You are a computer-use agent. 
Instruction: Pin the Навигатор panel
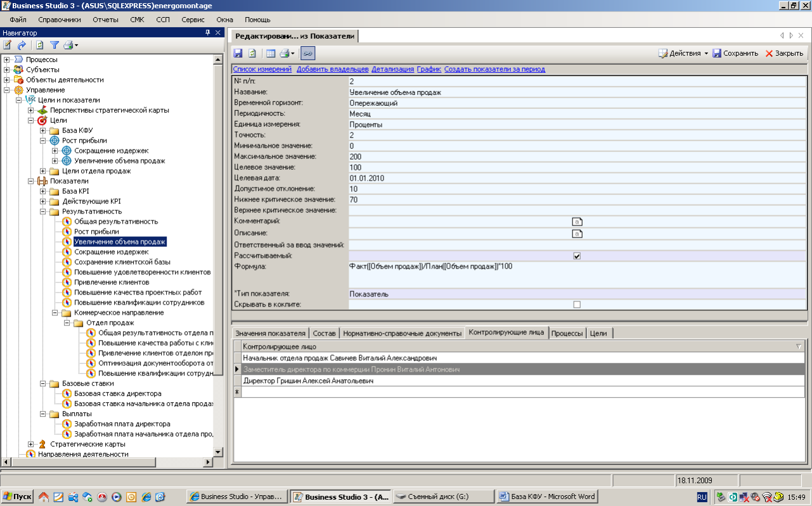(208, 32)
